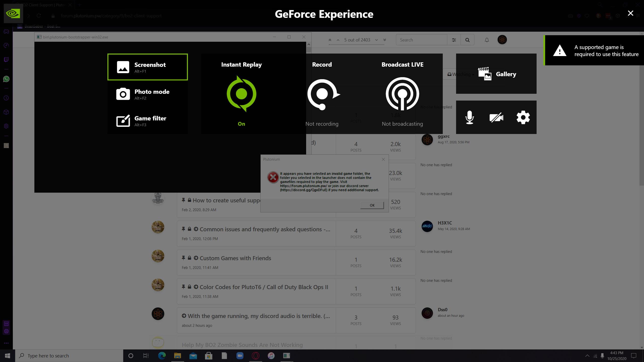644x362 pixels.
Task: Open Common issues and FAQ topic
Action: point(265,229)
